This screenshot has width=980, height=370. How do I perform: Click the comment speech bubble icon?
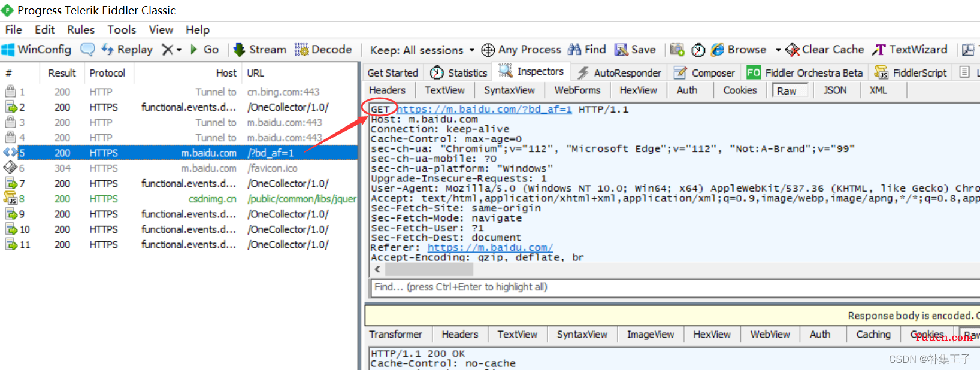point(87,50)
